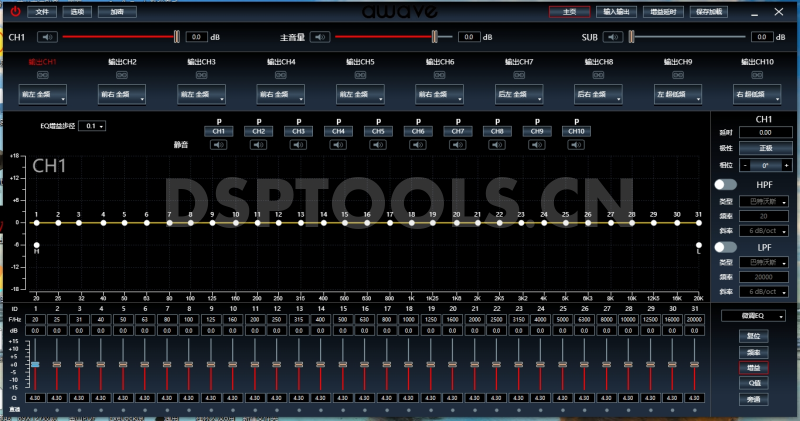Enable the HPF toggle switch

pos(725,185)
